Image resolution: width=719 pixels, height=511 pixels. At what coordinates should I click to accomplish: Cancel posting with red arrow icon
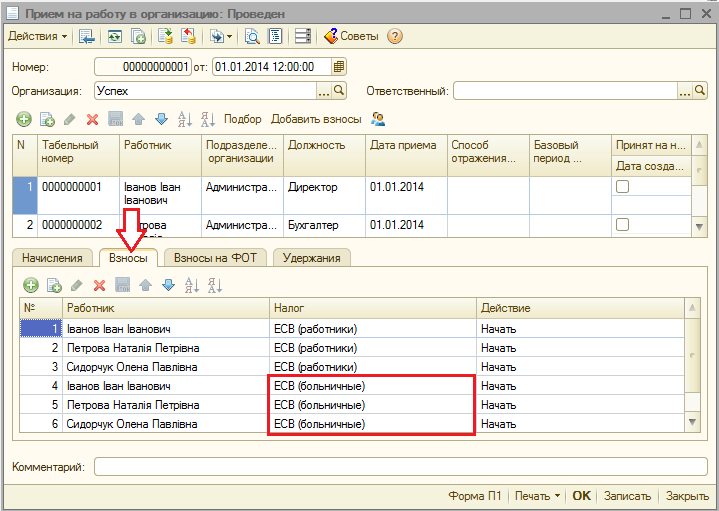point(188,36)
